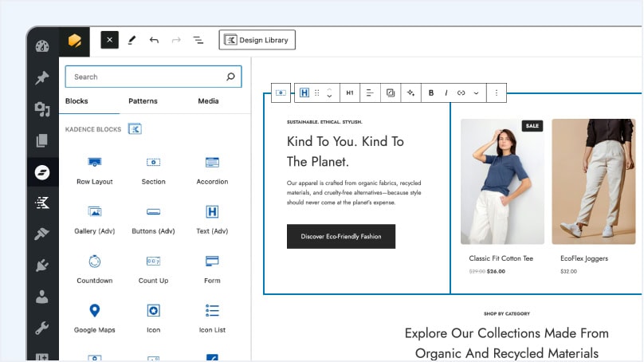Screen dimensions: 644x362
Task: Open the Design Library
Action: point(257,40)
